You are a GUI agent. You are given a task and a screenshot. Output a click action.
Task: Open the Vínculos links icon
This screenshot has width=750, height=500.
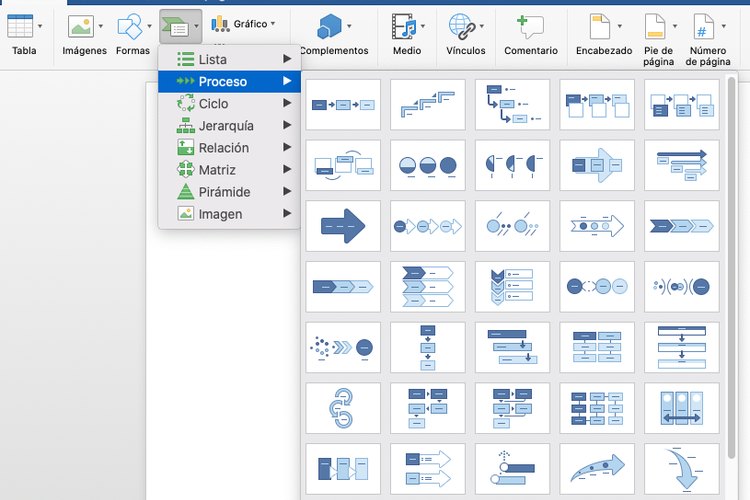(462, 26)
